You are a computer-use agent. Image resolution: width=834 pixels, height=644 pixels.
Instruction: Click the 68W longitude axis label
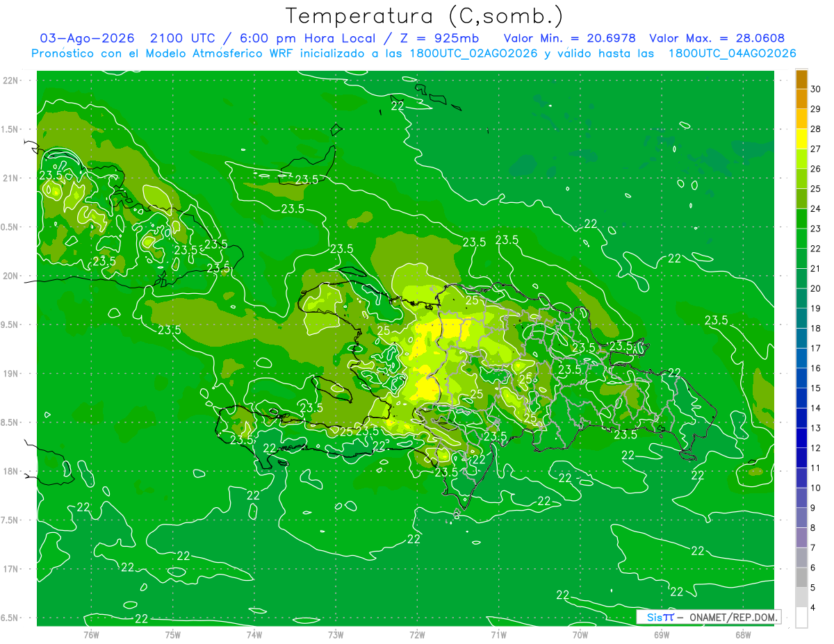click(x=743, y=635)
